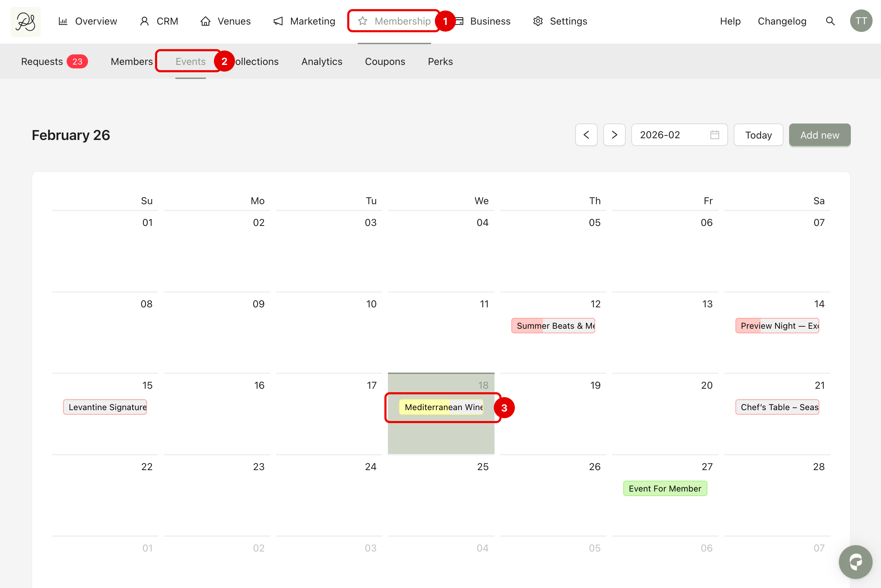Viewport: 881px width, 588px height.
Task: Click the app logo in top-left corner
Action: [x=26, y=22]
